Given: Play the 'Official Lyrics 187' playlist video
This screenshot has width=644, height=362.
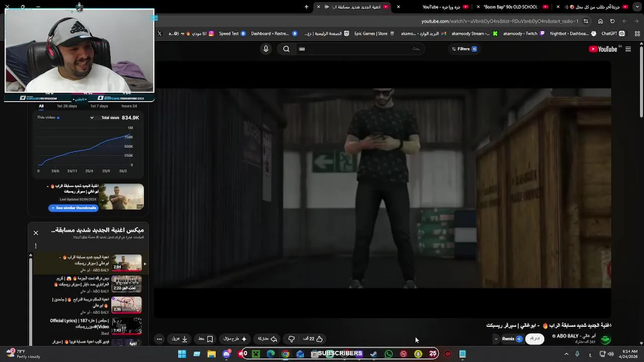Looking at the screenshot, I should click(x=126, y=326).
